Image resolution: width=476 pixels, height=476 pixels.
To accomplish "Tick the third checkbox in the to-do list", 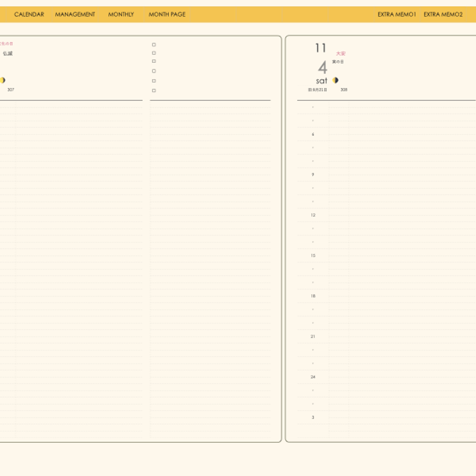I will point(154,62).
